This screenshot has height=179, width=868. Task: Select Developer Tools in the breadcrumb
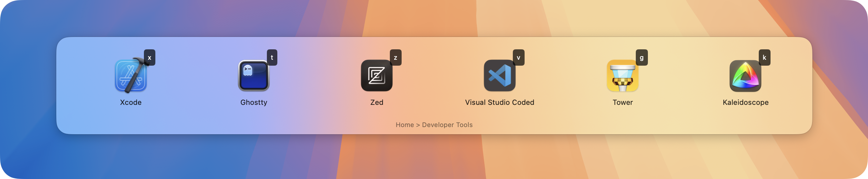tap(447, 125)
